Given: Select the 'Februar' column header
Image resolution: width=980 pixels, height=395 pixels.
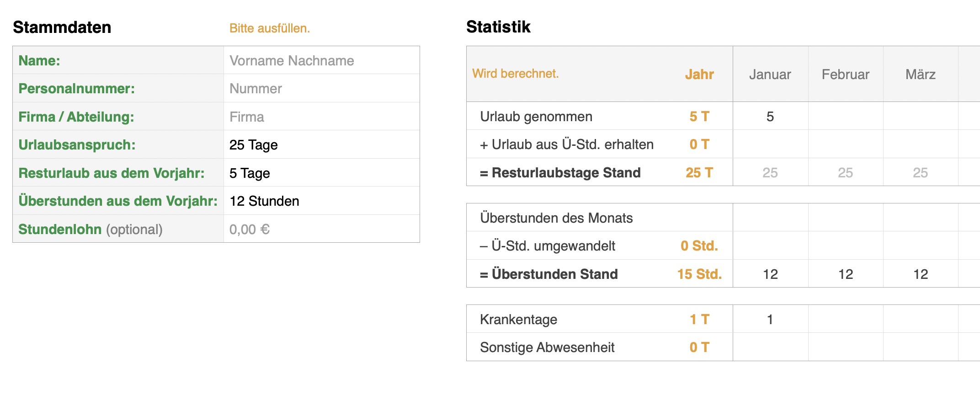Looking at the screenshot, I should coord(845,74).
